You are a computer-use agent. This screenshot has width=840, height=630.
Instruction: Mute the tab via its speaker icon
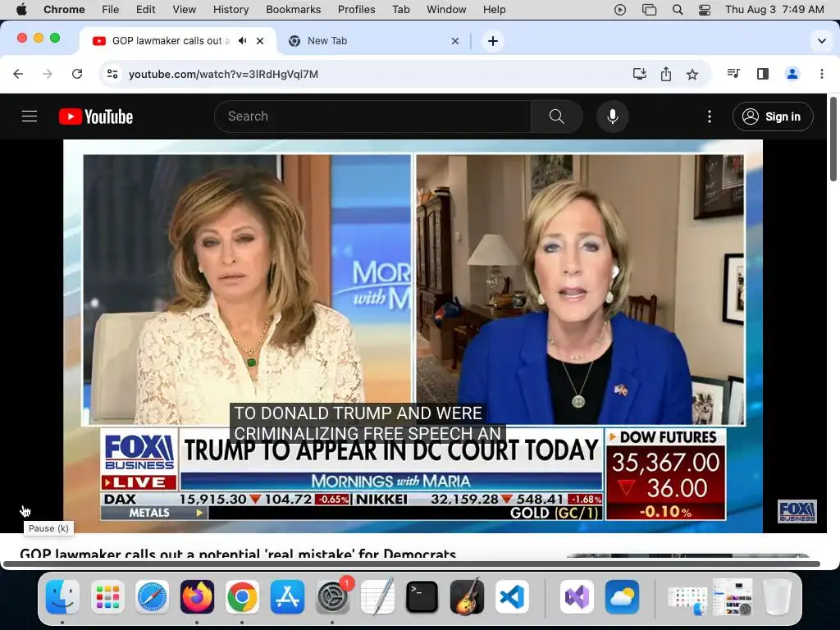[x=243, y=41]
